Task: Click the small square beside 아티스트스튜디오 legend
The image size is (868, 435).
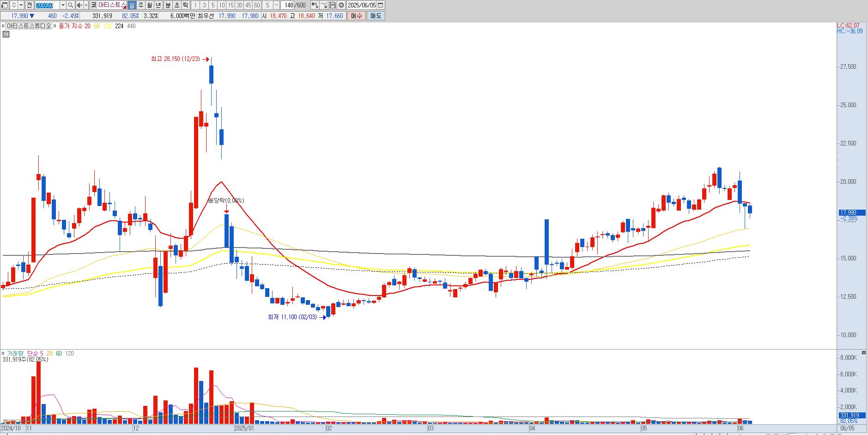Action: tap(3, 26)
